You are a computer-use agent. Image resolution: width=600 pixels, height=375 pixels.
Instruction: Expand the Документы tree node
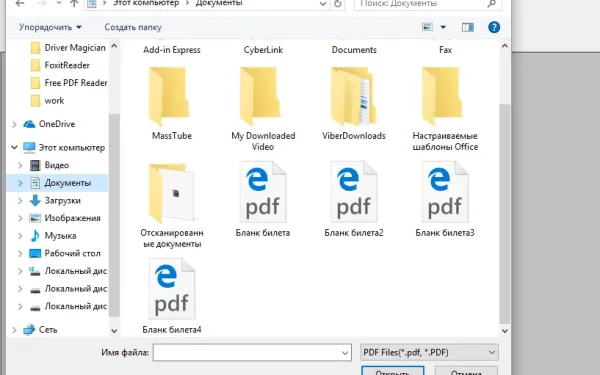click(20, 183)
